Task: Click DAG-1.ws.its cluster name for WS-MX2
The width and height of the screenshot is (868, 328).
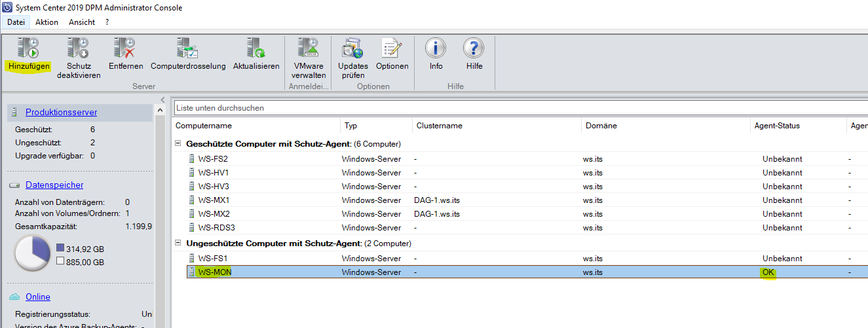Action: click(437, 214)
